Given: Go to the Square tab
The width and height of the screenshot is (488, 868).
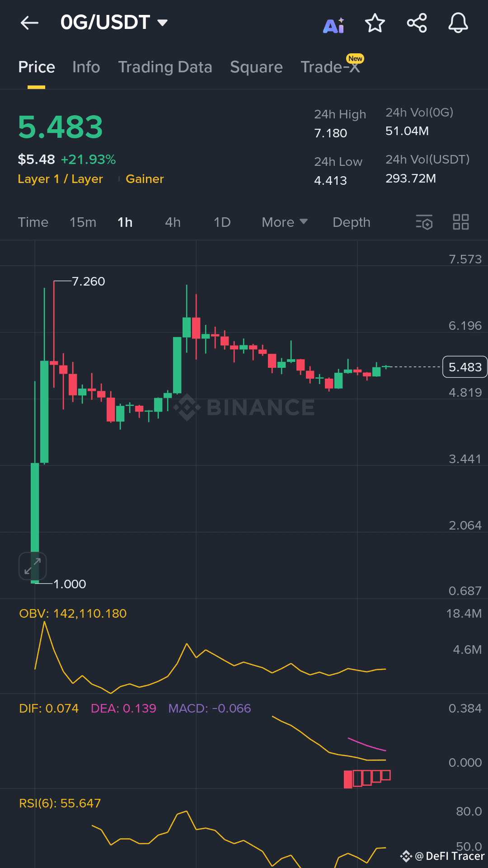Looking at the screenshot, I should (x=256, y=67).
